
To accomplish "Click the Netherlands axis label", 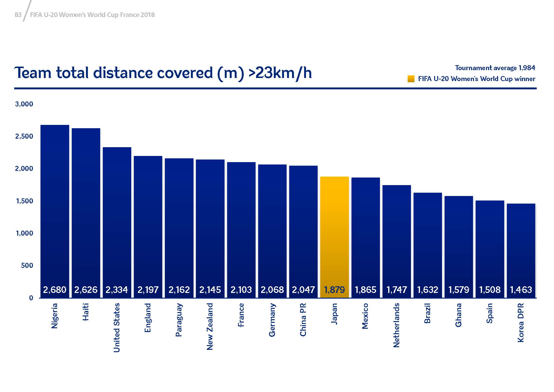I will click(396, 325).
